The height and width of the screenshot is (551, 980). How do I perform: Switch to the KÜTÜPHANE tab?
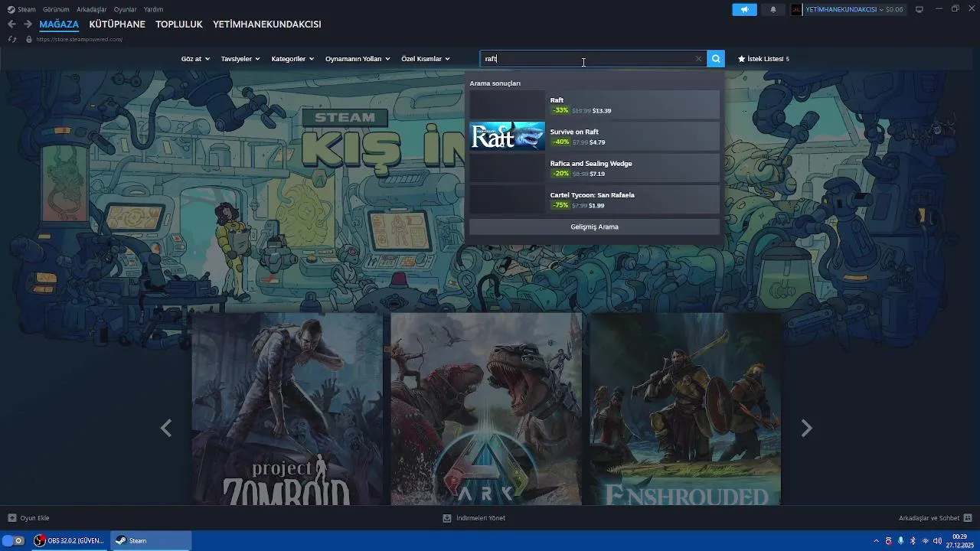pyautogui.click(x=117, y=24)
